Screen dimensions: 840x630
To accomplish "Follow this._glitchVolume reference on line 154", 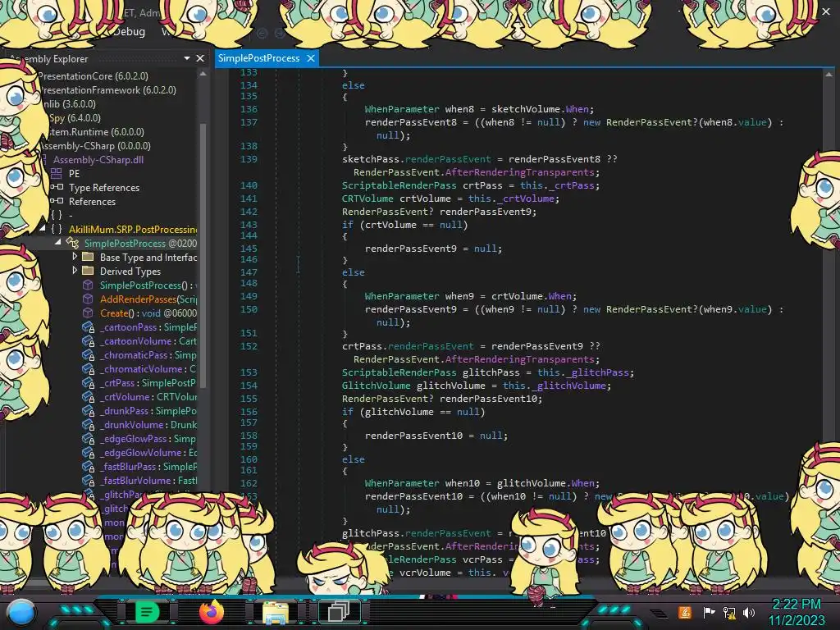I will click(x=554, y=386).
